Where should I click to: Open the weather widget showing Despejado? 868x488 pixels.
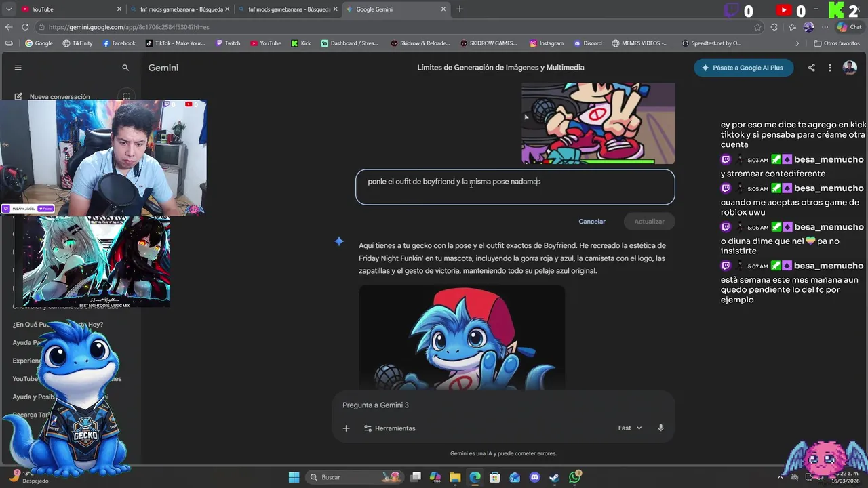(31, 476)
